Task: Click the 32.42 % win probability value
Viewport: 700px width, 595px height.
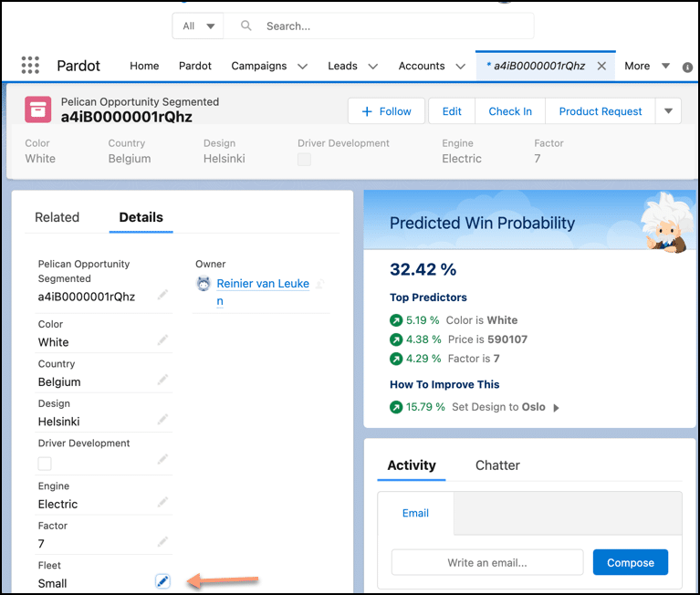Action: [x=423, y=269]
